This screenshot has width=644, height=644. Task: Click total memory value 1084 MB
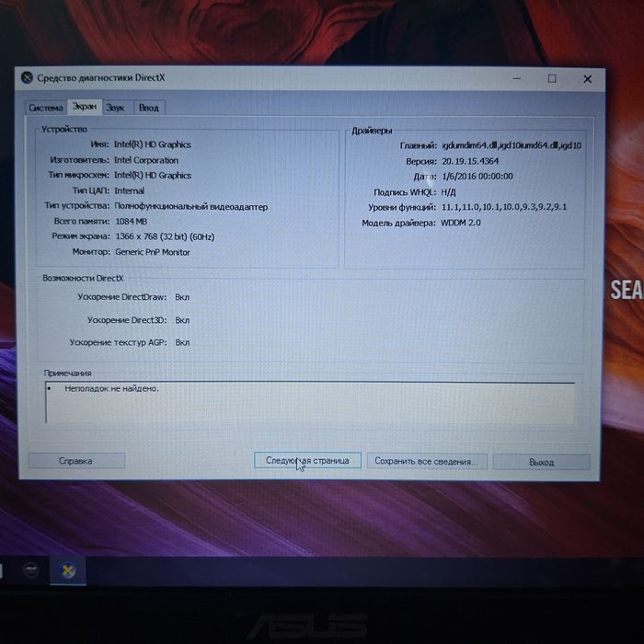pos(131,222)
